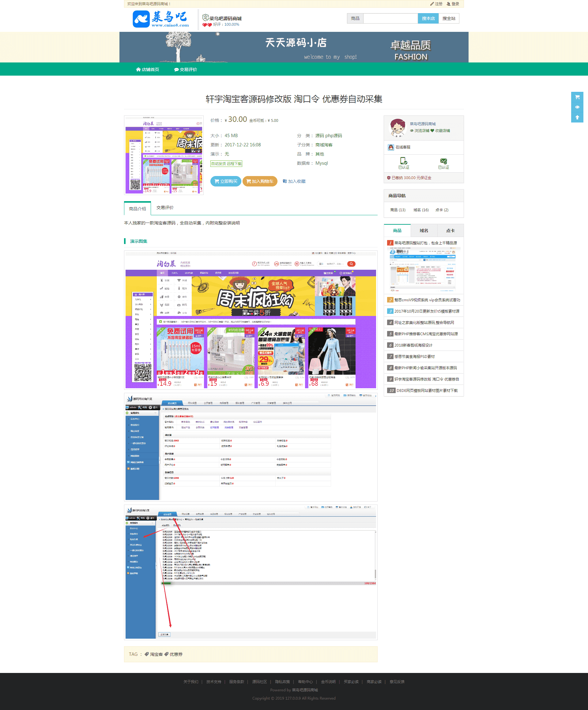588x710 pixels.
Task: Click in the search text field
Action: [390, 19]
